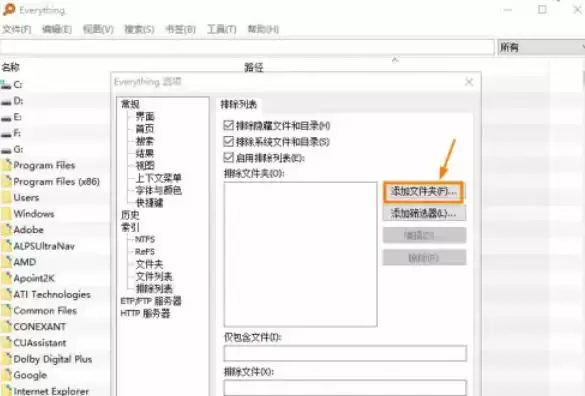Click the 仅包含文件 input field
The width and height of the screenshot is (585, 396).
point(345,353)
